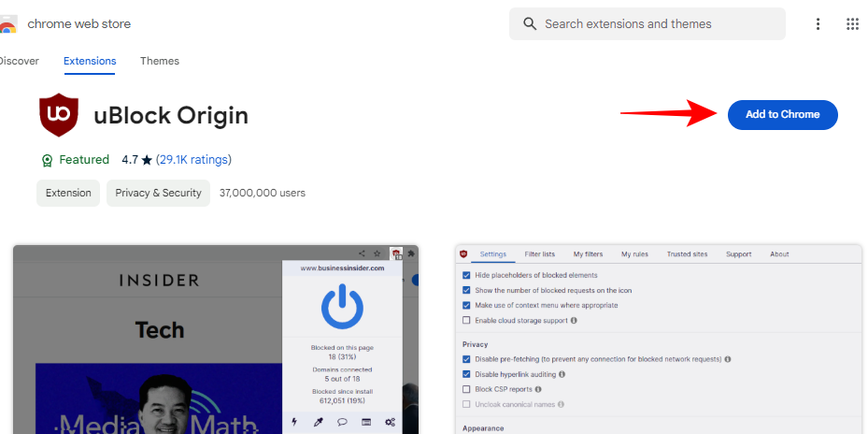This screenshot has width=868, height=434.
Task: Click the uBlock shield in settings screenshot
Action: [463, 253]
